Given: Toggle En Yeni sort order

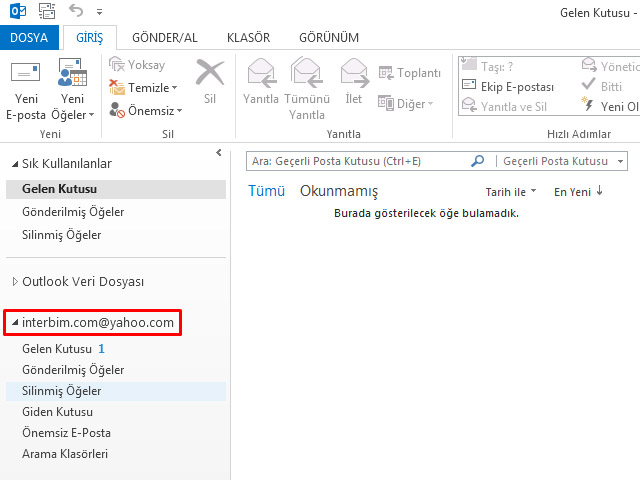Looking at the screenshot, I should [x=578, y=191].
